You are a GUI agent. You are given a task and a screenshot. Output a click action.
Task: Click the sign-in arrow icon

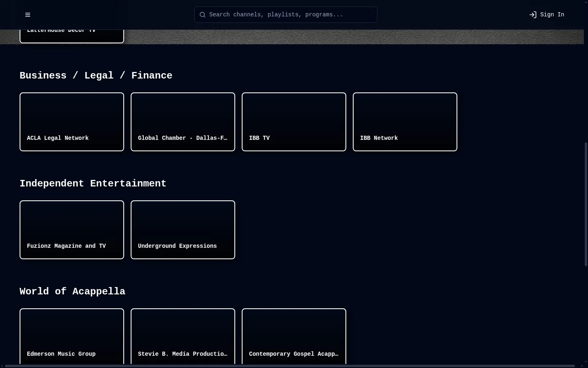click(533, 15)
